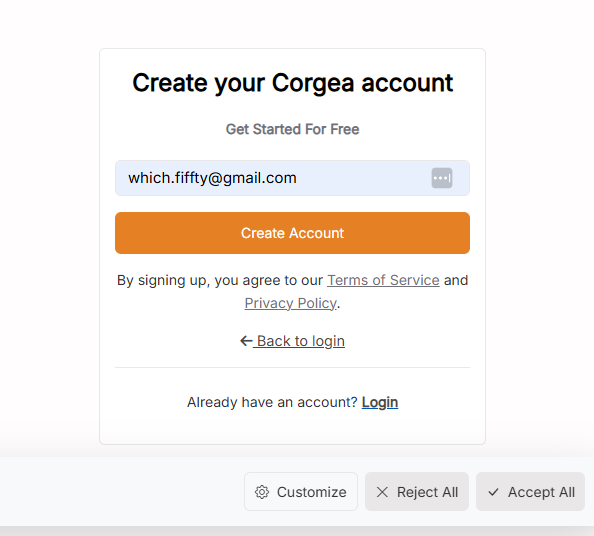
Task: Click the password manager icon in email field
Action: point(442,178)
